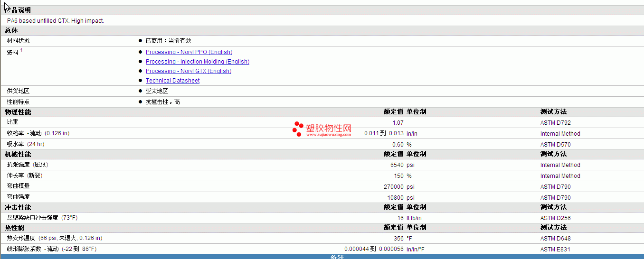Click ASTM D648 test method
The width and height of the screenshot is (644, 259).
point(556,239)
